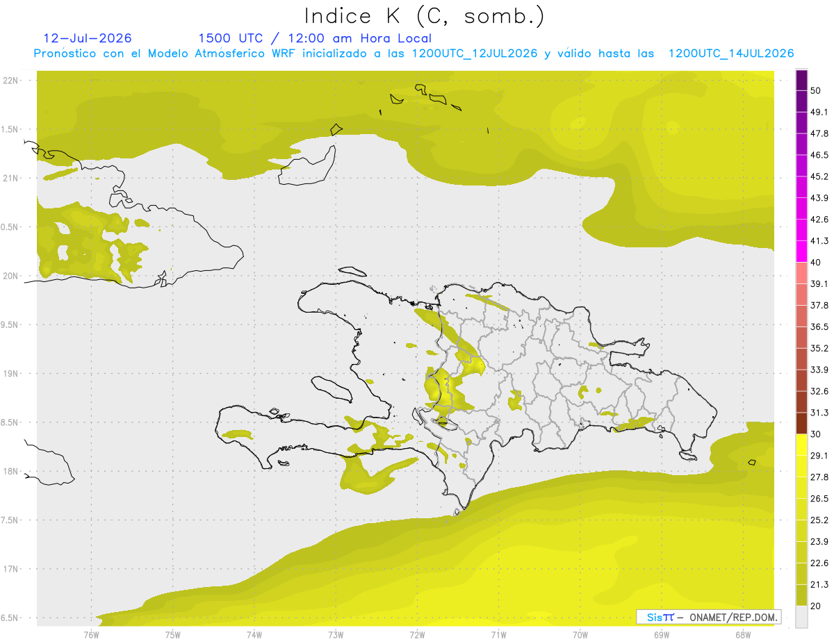Click the bright yellow 29.1 color swatch
Viewport: 834px width, 644px height.
(x=801, y=445)
